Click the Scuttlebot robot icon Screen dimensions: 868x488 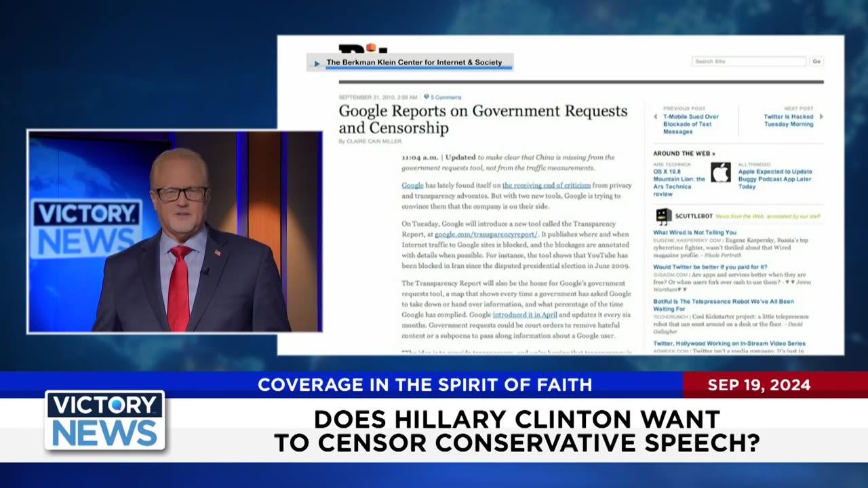pos(664,216)
